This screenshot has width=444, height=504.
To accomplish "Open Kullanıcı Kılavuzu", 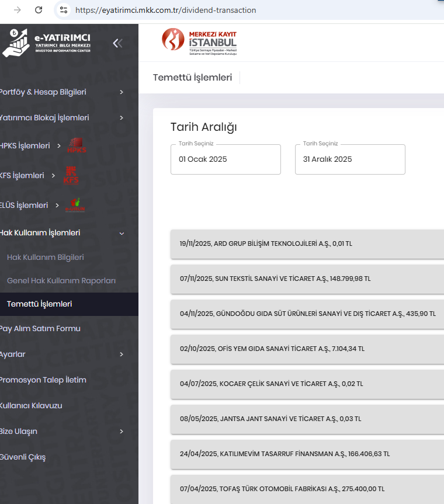I will tap(31, 406).
